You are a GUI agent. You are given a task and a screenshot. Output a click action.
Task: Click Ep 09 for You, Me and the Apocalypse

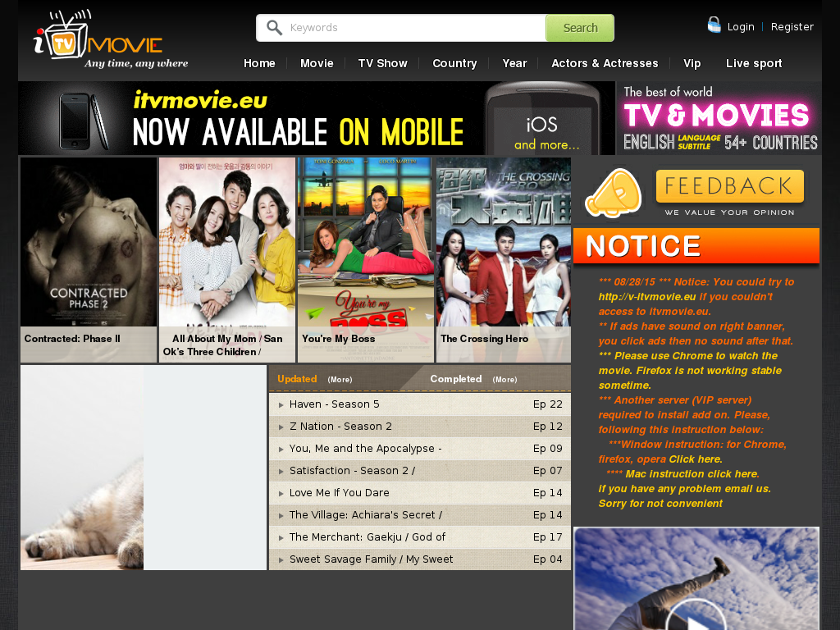point(547,449)
